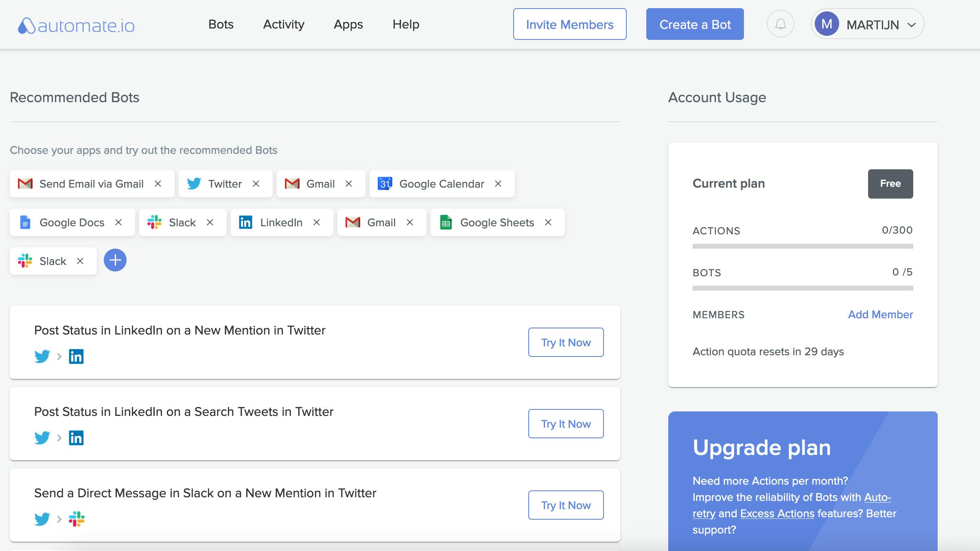Click the Add Member link
This screenshot has width=980, height=551.
[880, 315]
